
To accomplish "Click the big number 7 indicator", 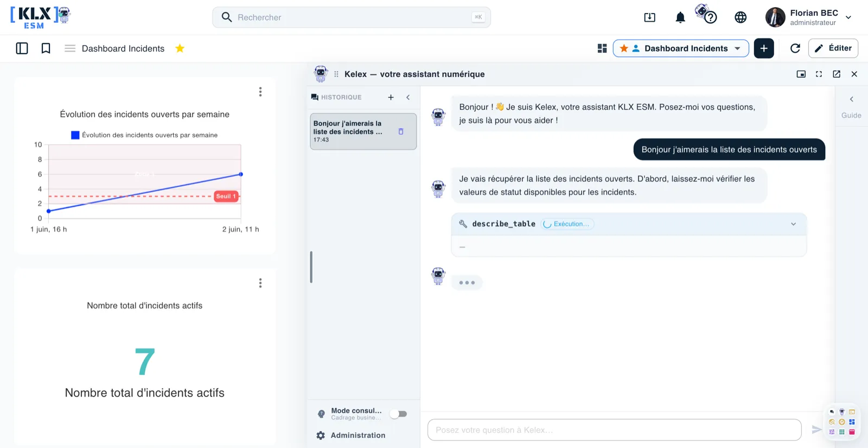I will 145,362.
